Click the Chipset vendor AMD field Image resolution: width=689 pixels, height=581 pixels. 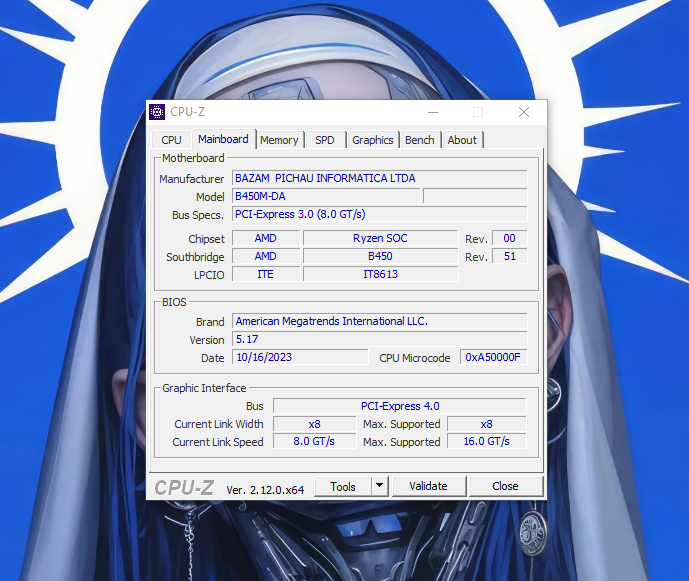click(266, 238)
